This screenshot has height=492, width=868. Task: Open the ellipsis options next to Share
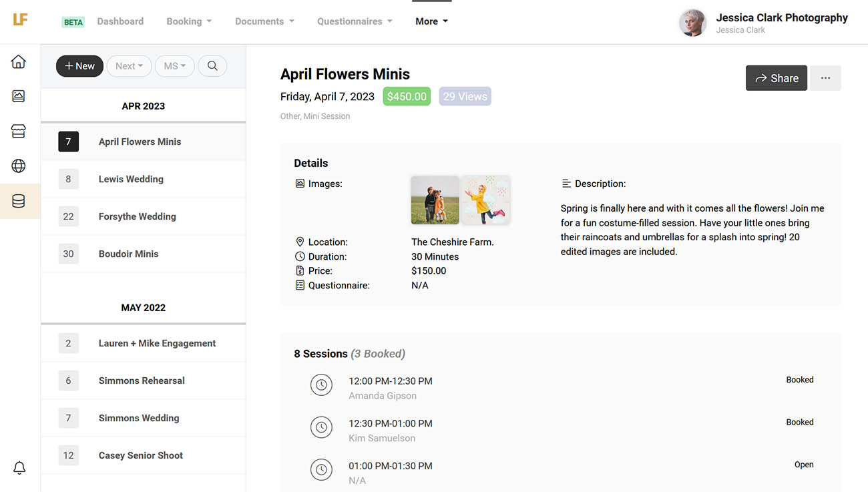[825, 78]
